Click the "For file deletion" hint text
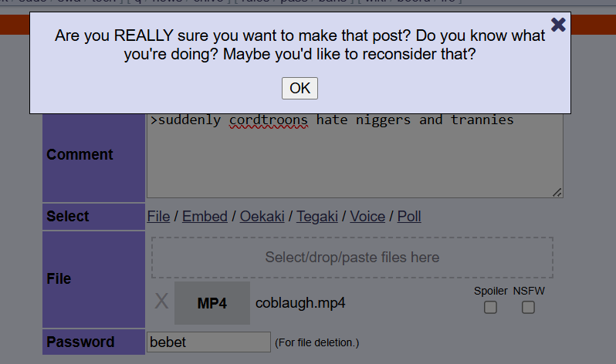Screen dimensions: 616x364 point(316,342)
